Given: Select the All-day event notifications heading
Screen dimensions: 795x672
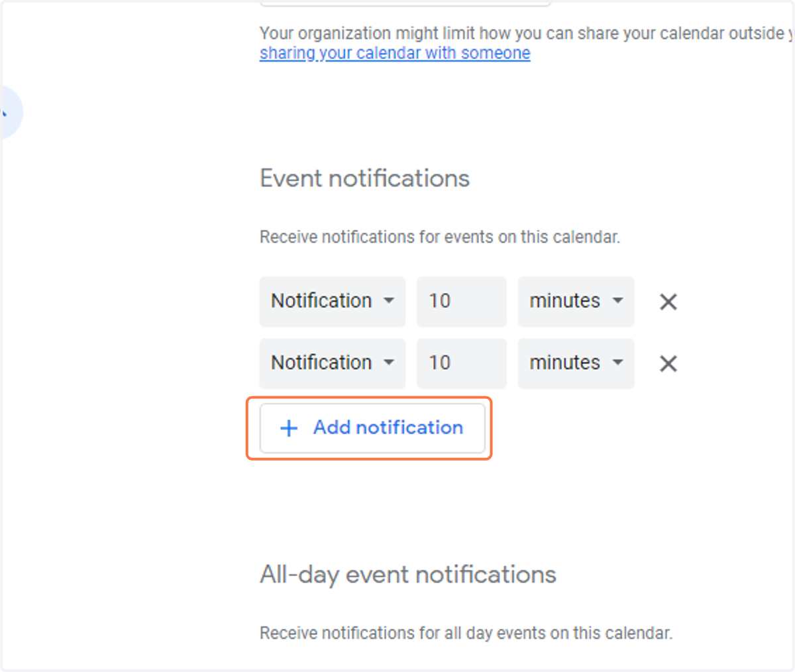Looking at the screenshot, I should pyautogui.click(x=408, y=575).
